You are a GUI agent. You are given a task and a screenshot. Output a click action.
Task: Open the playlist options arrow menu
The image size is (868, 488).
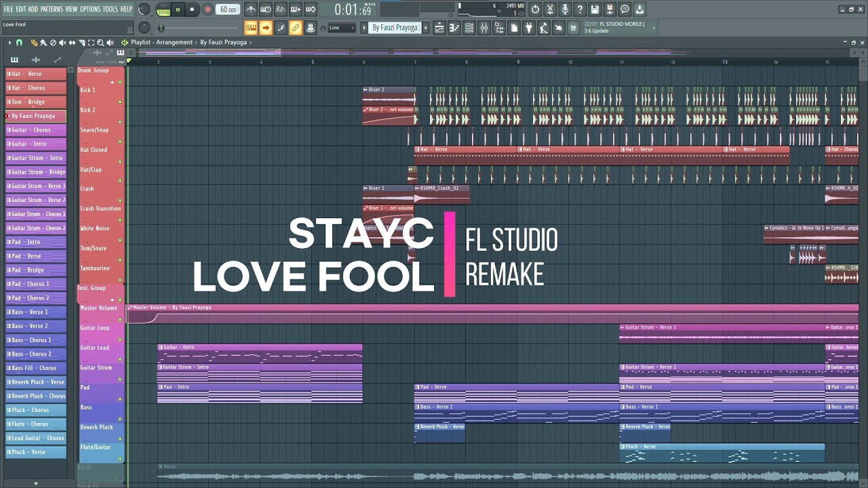tap(9, 43)
